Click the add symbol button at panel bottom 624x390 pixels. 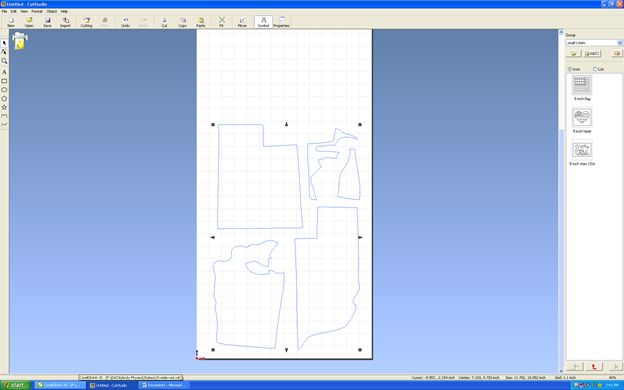coord(575,367)
